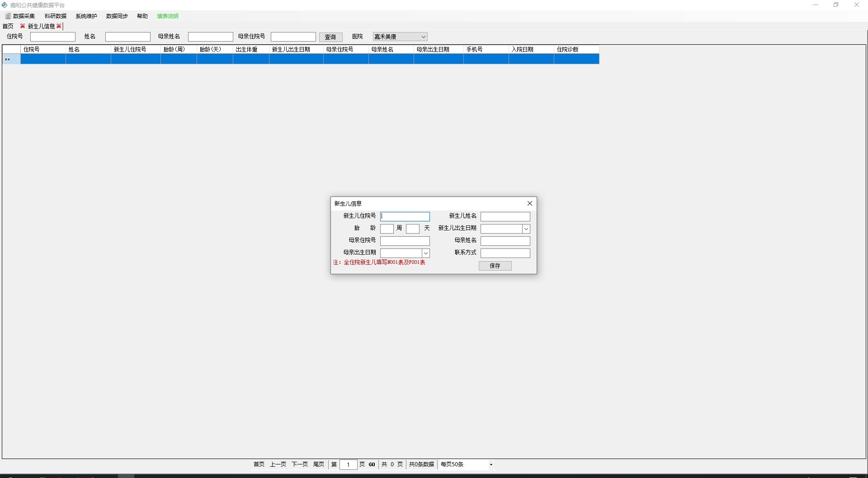The image size is (868, 478).
Task: Click the 母亲出生日期 column header
Action: tap(439, 49)
